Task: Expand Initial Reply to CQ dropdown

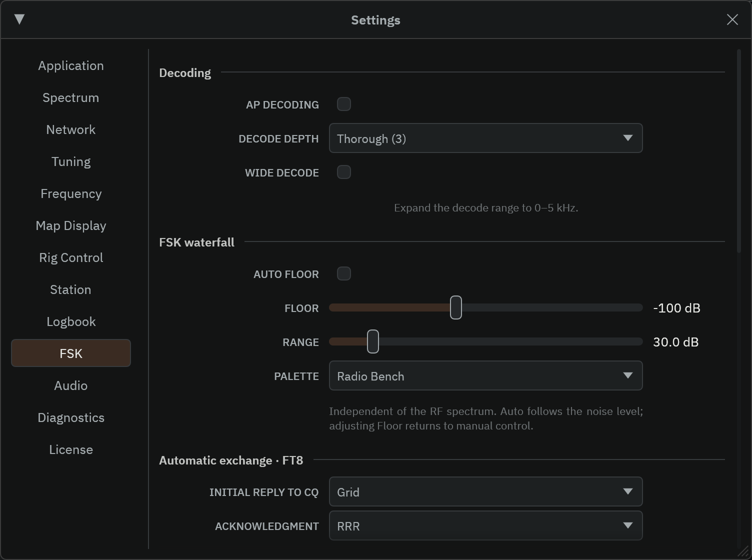Action: pos(485,491)
